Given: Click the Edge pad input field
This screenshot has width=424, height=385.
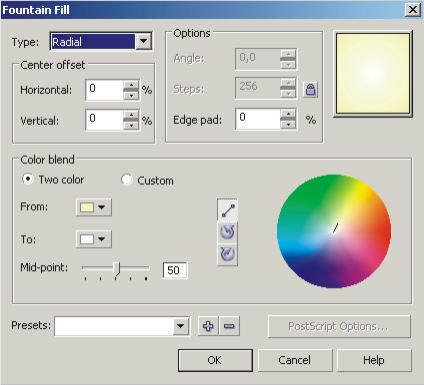Looking at the screenshot, I should [x=258, y=119].
